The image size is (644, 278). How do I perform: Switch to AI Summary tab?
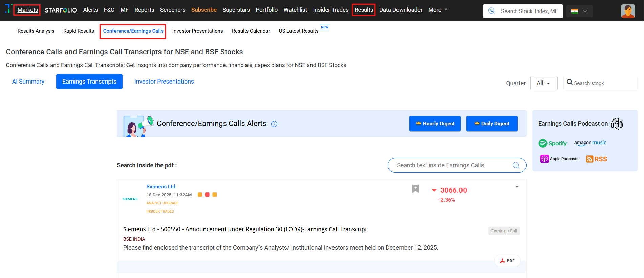click(x=28, y=82)
